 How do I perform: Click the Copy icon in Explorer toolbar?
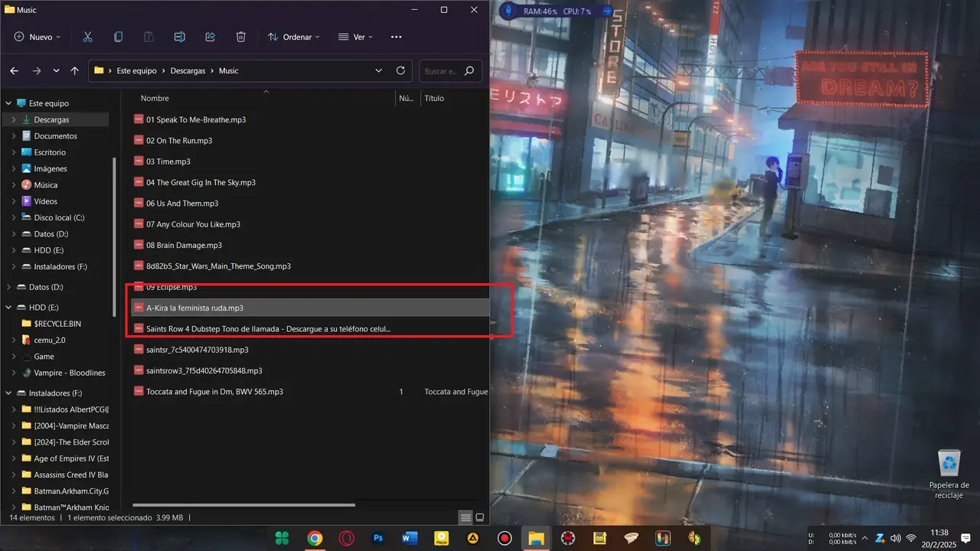click(118, 37)
